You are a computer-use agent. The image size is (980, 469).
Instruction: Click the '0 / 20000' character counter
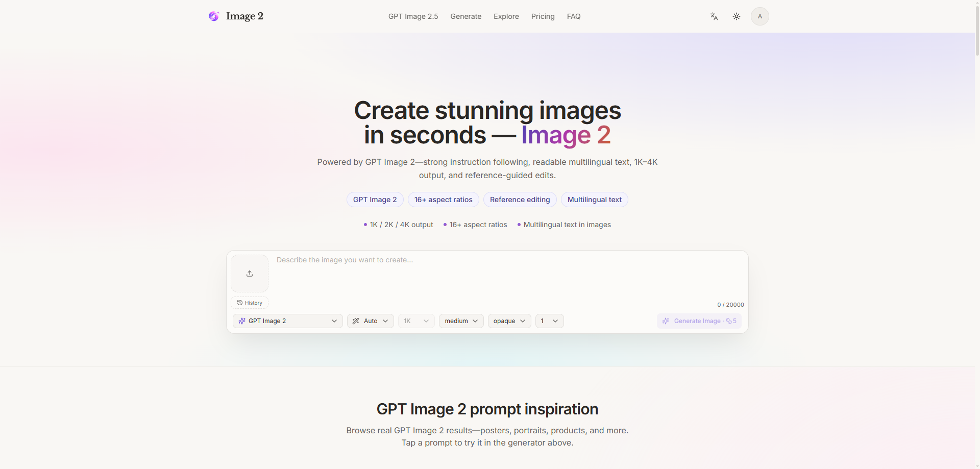tap(730, 305)
